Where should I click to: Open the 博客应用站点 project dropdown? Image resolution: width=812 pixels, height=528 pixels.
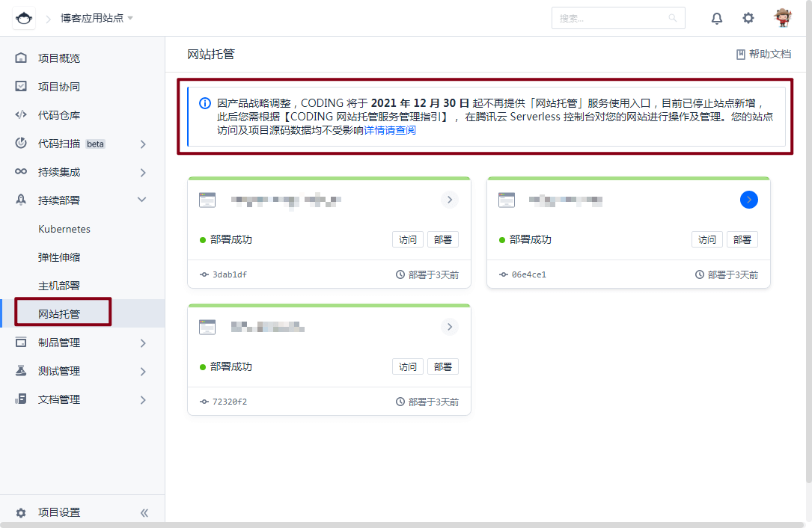(x=97, y=18)
